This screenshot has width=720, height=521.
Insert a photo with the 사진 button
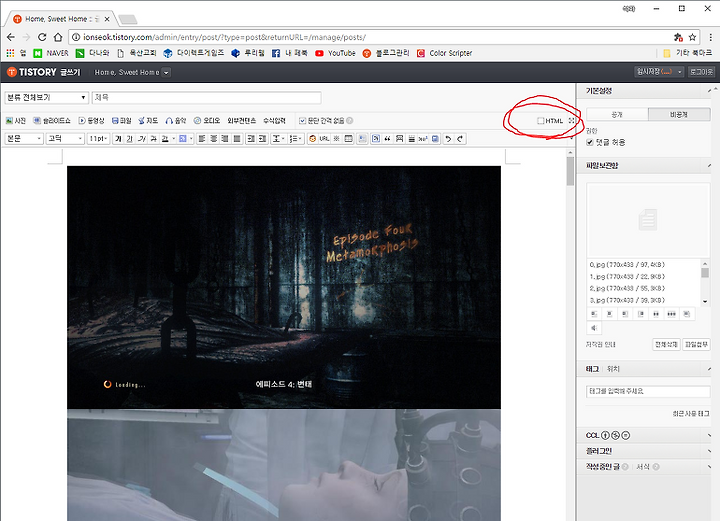tap(16, 121)
